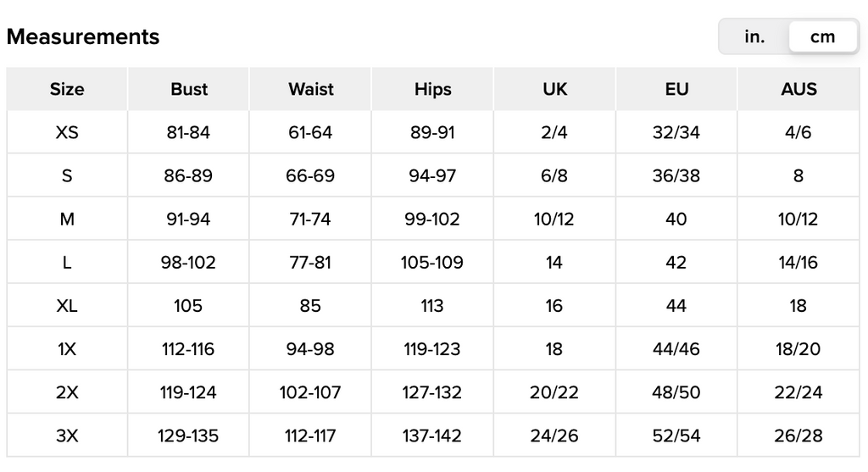The image size is (868, 472).
Task: Click the Bust column header
Action: click(189, 89)
